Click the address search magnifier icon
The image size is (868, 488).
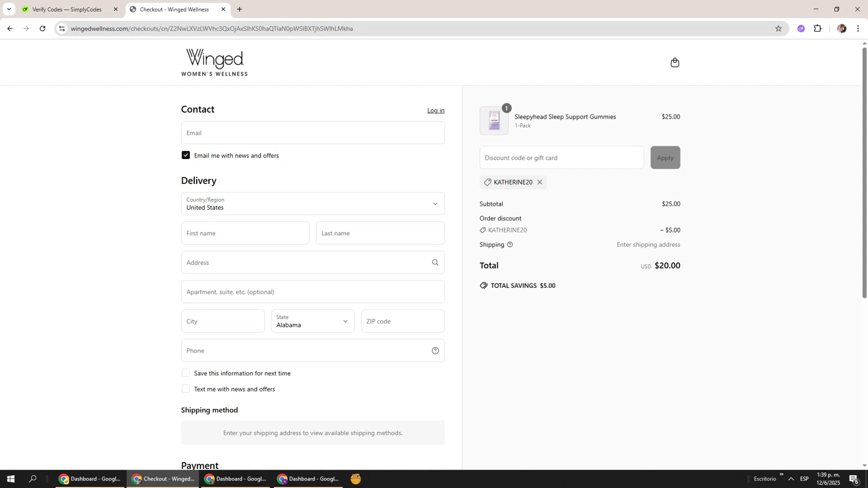pyautogui.click(x=435, y=263)
